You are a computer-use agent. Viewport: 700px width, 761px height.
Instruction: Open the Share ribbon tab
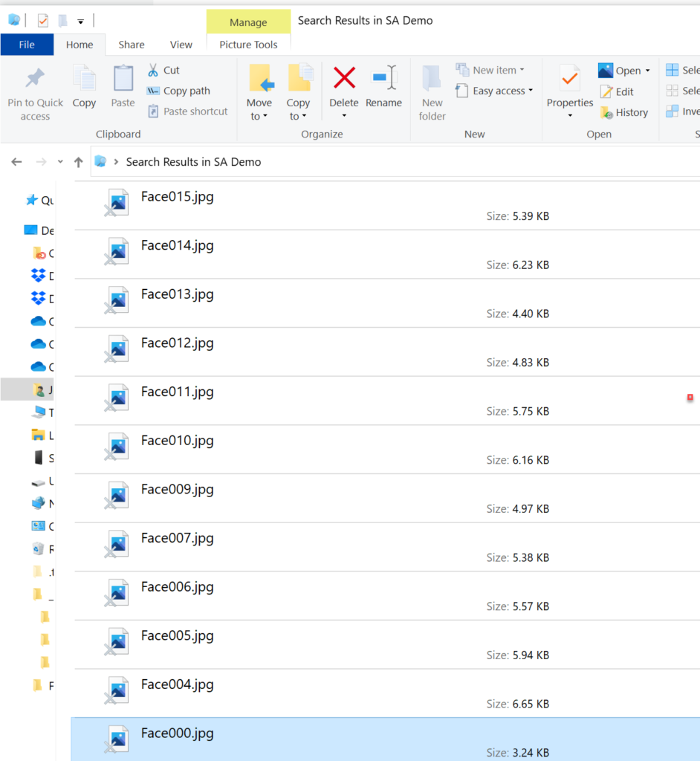pyautogui.click(x=132, y=45)
